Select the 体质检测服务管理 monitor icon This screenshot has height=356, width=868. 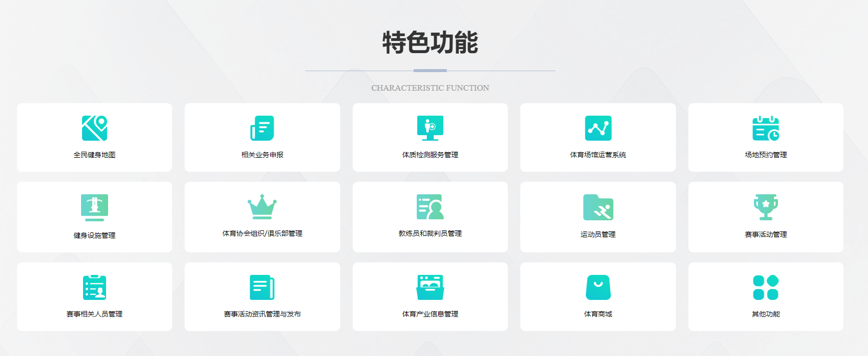[x=430, y=128]
